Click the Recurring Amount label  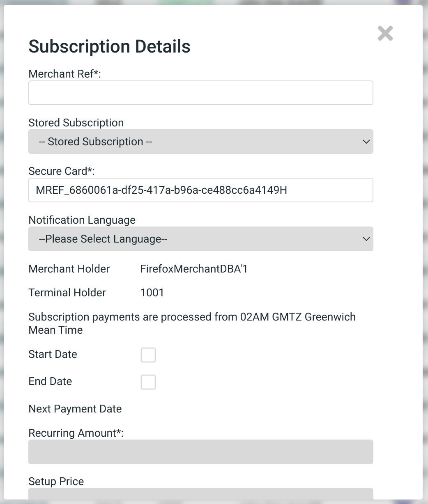pos(76,433)
